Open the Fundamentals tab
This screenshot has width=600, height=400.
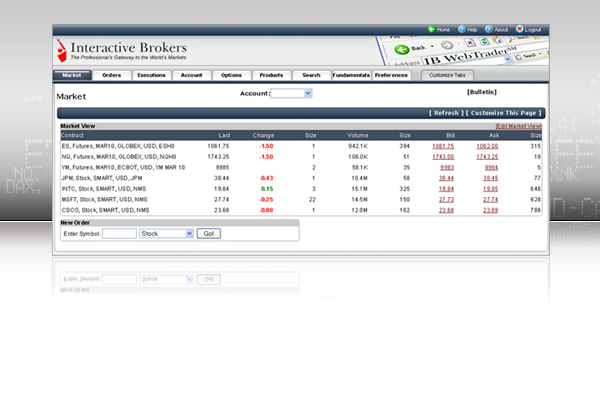click(x=351, y=75)
